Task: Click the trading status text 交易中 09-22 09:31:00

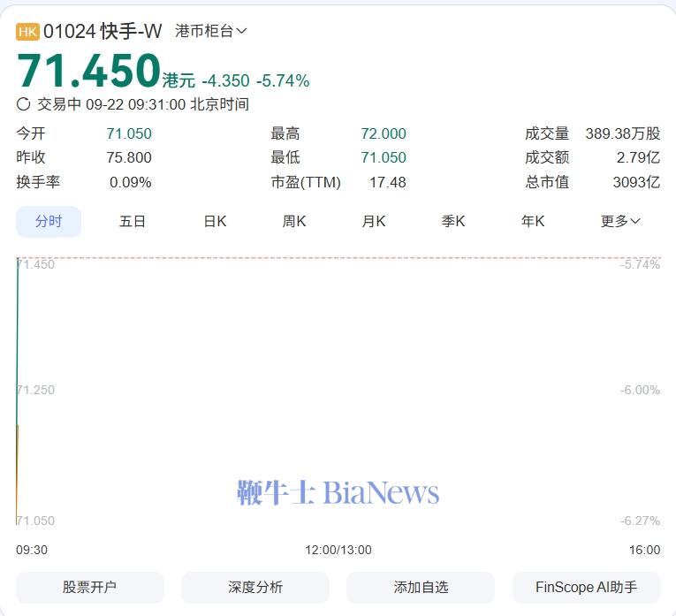Action: 111,104
